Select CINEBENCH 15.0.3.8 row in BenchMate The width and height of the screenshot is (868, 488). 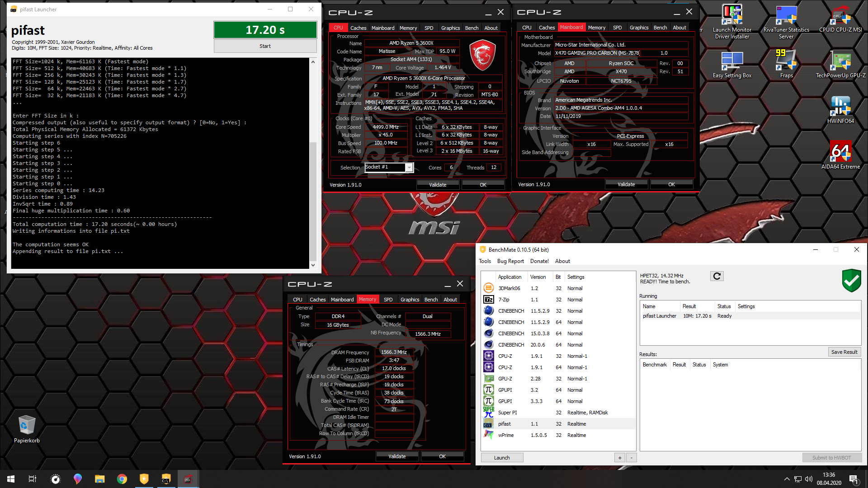pos(558,333)
